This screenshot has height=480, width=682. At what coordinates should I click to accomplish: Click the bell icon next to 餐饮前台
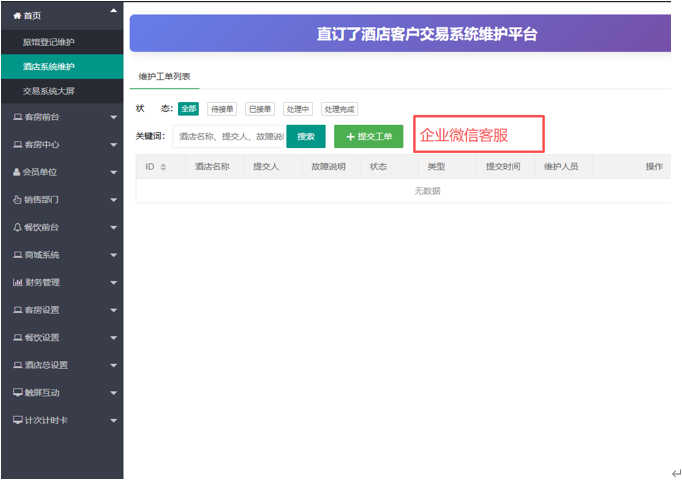[x=17, y=227]
